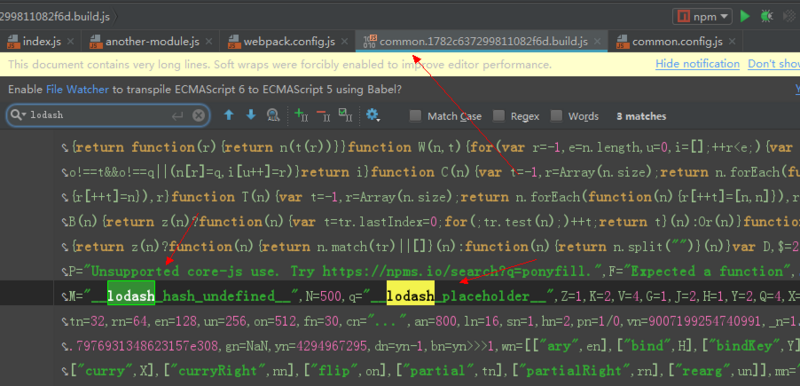Go to previous occurrence with up arrow
This screenshot has height=386, width=800.
tap(229, 116)
